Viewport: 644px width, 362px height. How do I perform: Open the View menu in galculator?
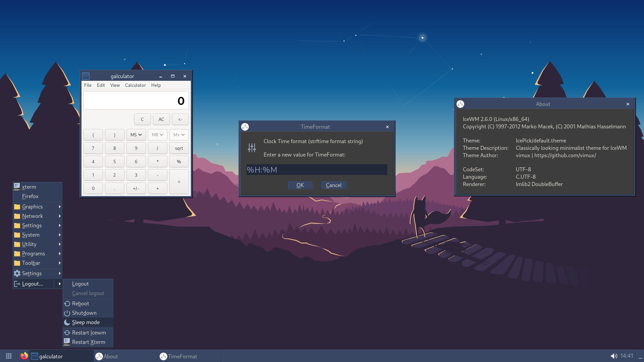point(115,85)
